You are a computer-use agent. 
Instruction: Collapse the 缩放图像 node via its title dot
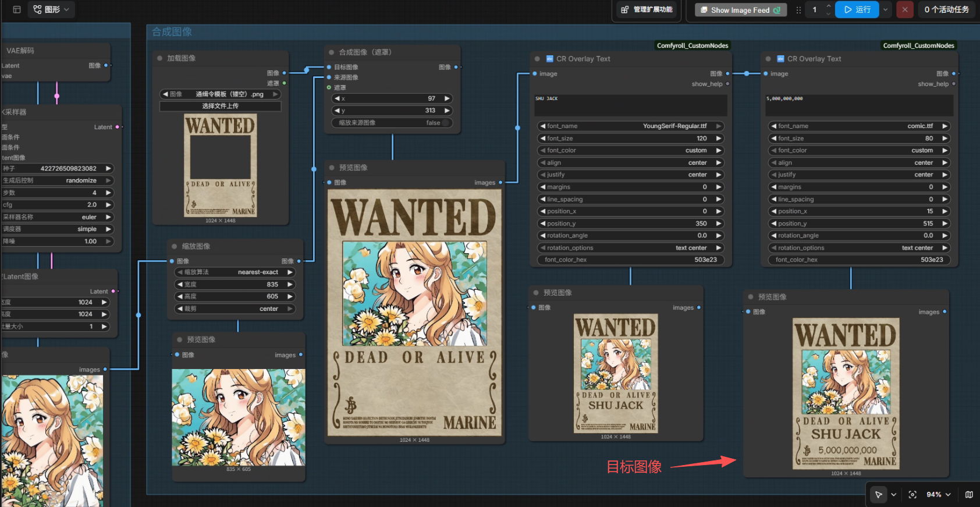pyautogui.click(x=174, y=246)
